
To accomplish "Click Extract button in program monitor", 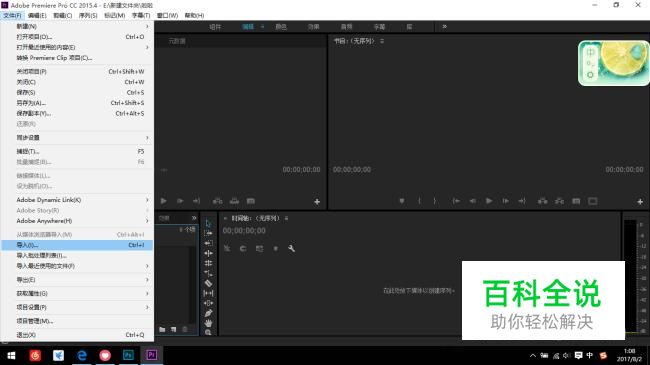I will (x=559, y=201).
